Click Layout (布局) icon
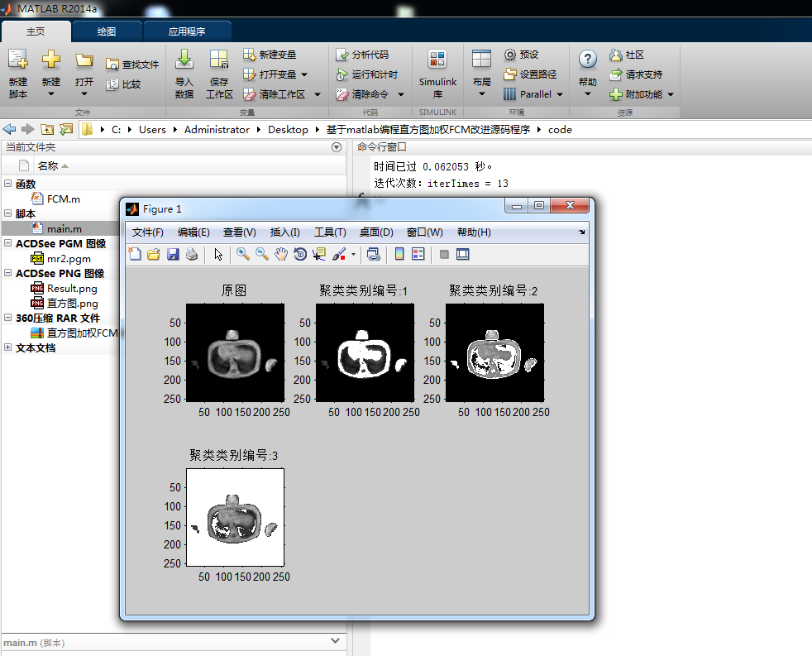Viewport: 812px width, 656px height. (x=481, y=59)
